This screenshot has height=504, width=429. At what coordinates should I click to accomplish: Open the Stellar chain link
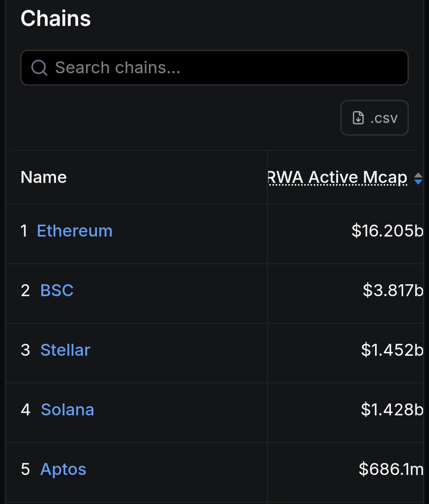coord(65,350)
